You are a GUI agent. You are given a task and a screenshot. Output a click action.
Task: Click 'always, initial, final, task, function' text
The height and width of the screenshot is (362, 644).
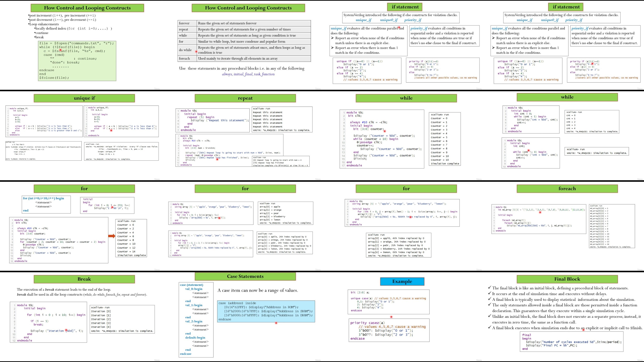[x=248, y=74]
